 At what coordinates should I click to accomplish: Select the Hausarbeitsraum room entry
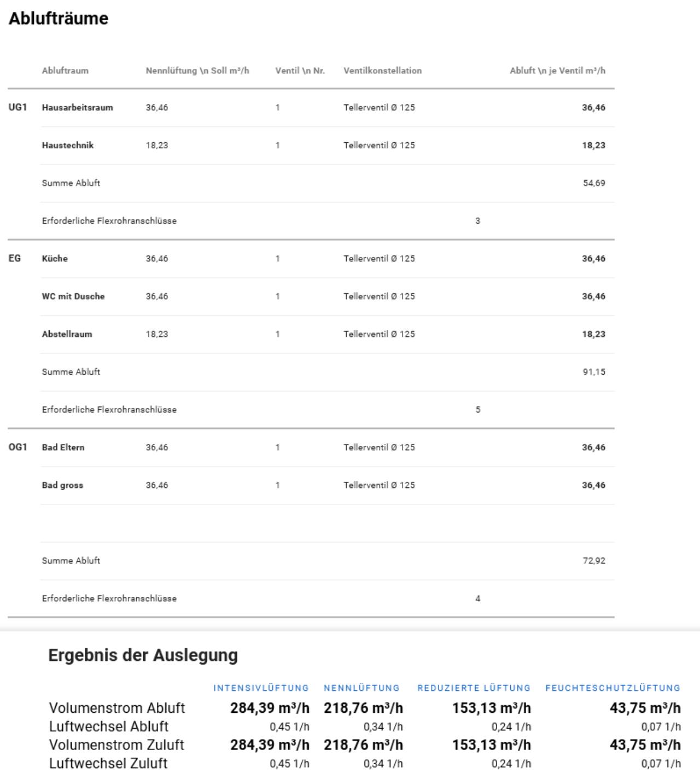[x=77, y=108]
